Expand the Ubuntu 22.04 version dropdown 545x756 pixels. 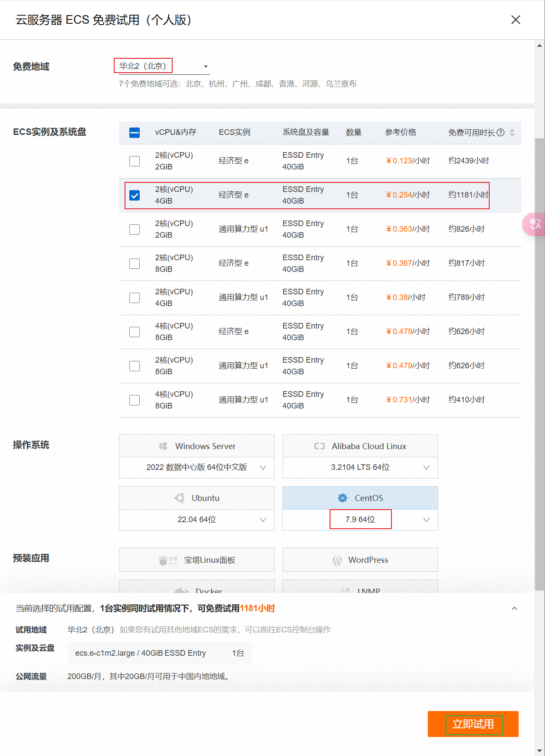coord(197,520)
